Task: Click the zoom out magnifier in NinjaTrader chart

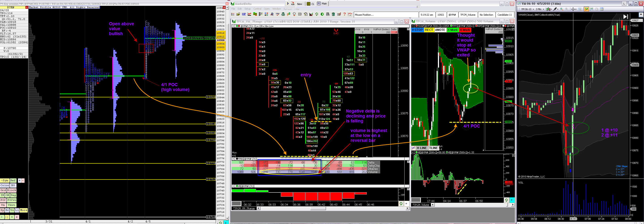Action: pos(567,9)
